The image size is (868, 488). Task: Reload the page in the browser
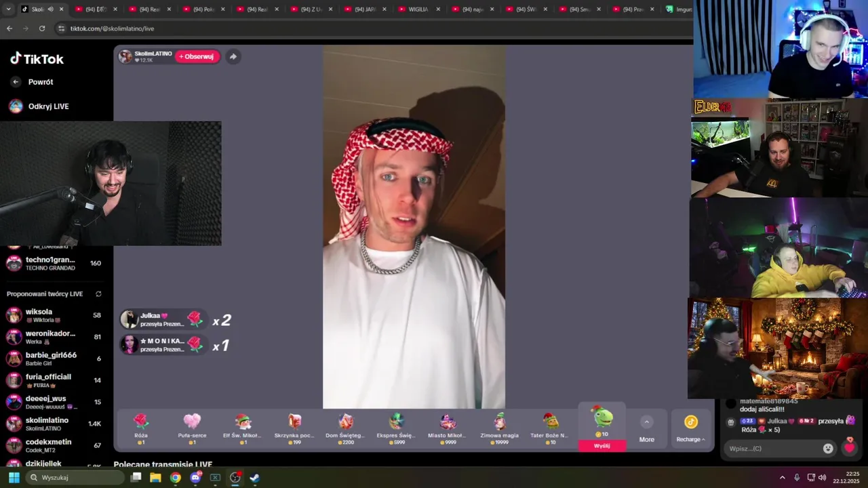42,28
